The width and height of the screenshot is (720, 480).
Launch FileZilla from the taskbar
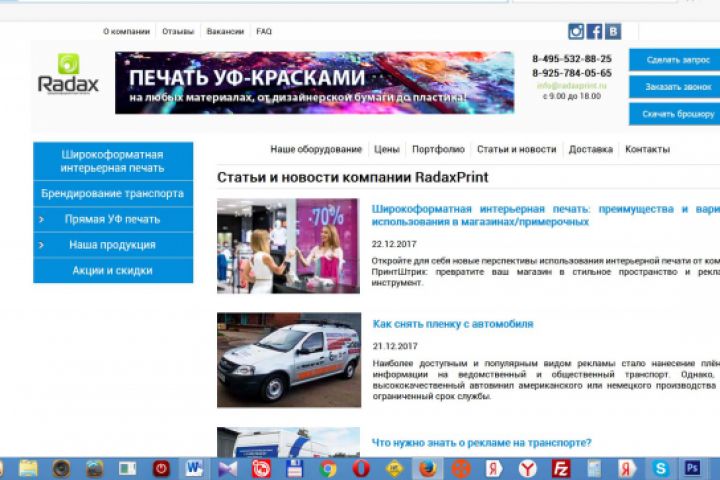561,469
